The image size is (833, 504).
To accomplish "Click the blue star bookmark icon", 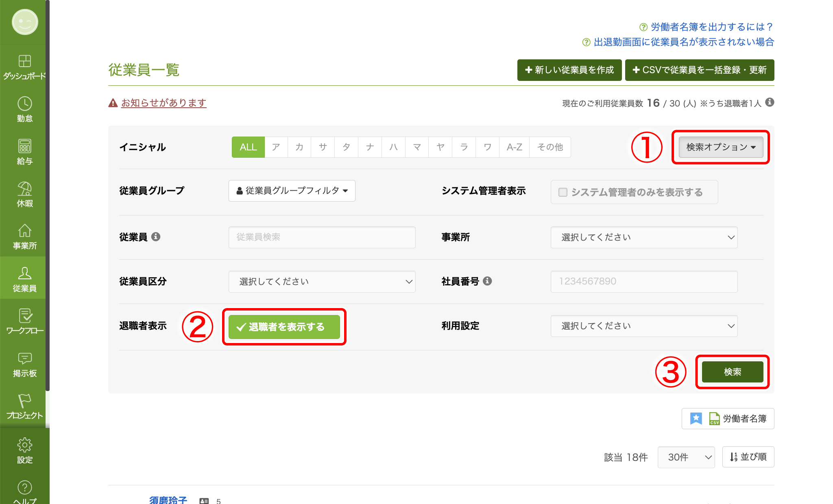I will tap(696, 418).
